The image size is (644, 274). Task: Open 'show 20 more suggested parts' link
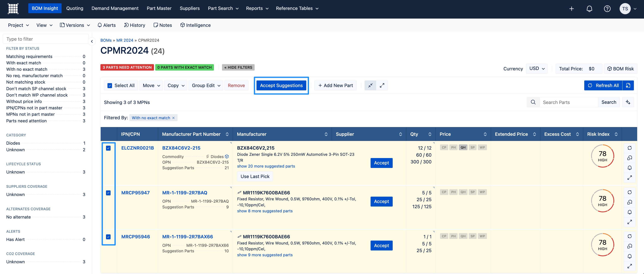coord(266,166)
